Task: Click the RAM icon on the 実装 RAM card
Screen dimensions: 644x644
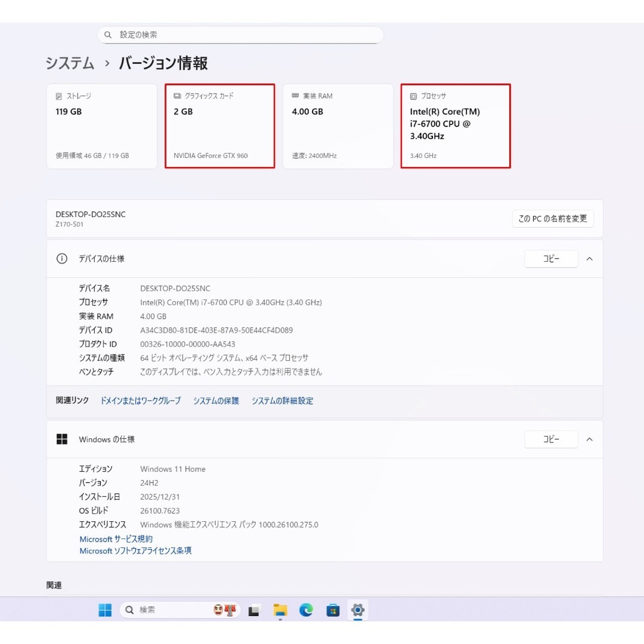Action: coord(294,95)
